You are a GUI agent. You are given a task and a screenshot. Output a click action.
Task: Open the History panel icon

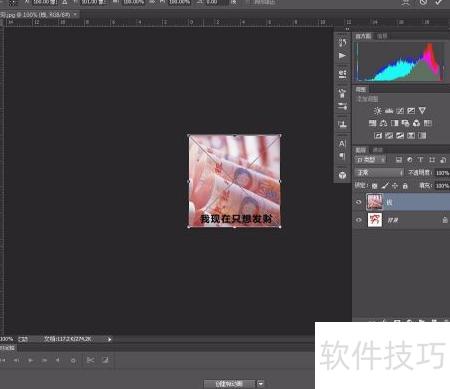click(x=342, y=42)
